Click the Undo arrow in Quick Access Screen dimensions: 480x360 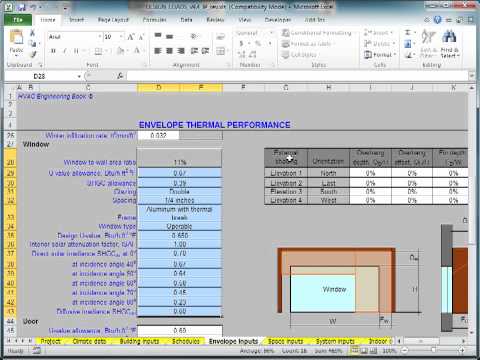tap(34, 7)
